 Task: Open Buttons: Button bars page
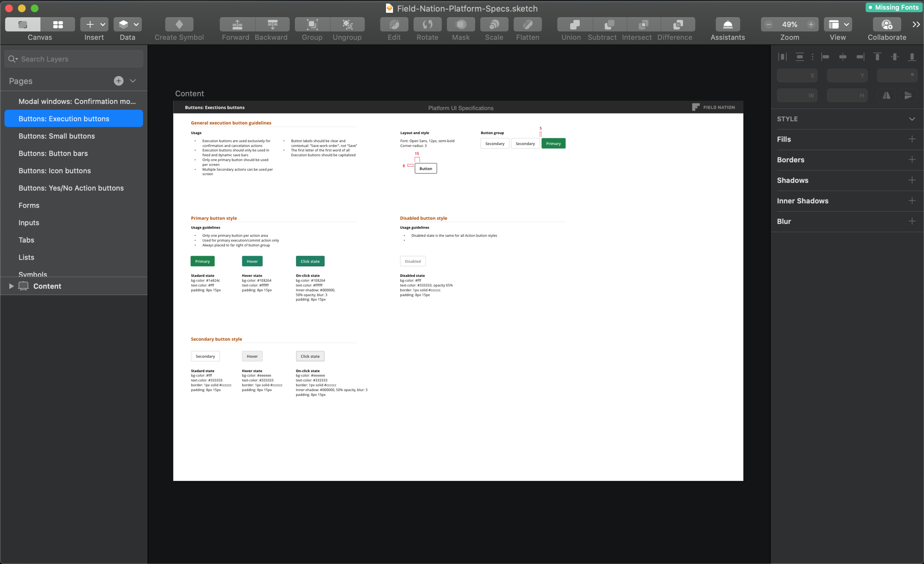click(x=74, y=153)
